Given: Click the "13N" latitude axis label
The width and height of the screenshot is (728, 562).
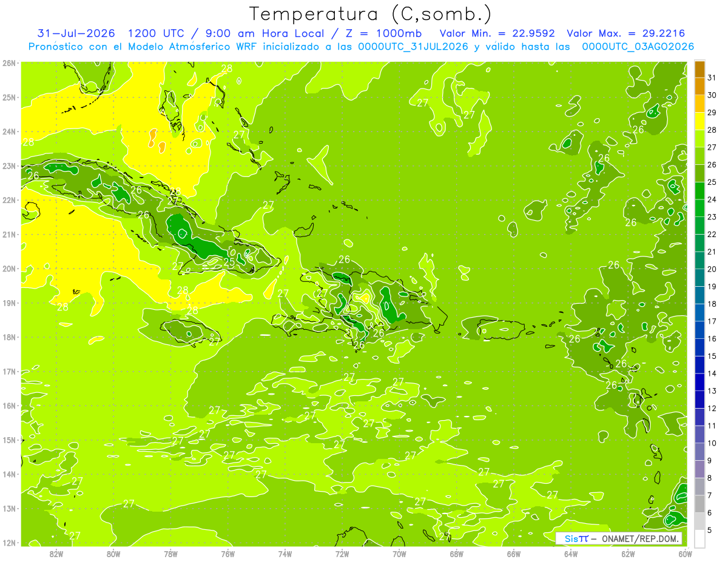Looking at the screenshot, I should pyautogui.click(x=9, y=509).
